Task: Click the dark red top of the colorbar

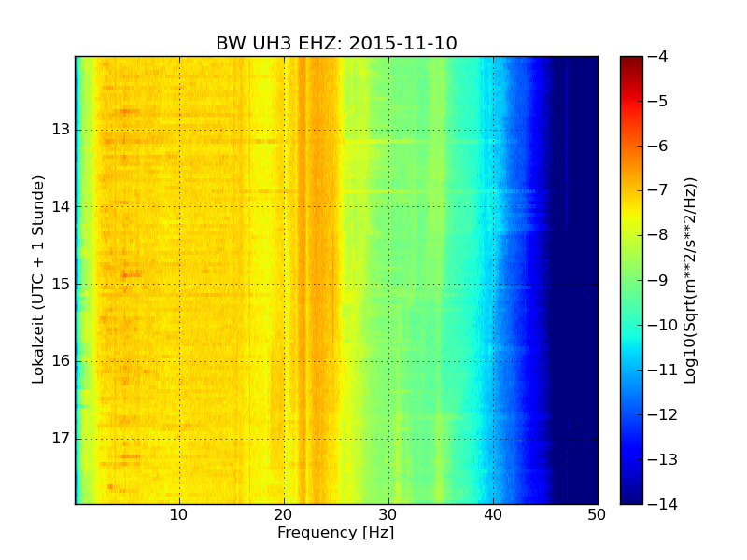Action: tap(631, 60)
